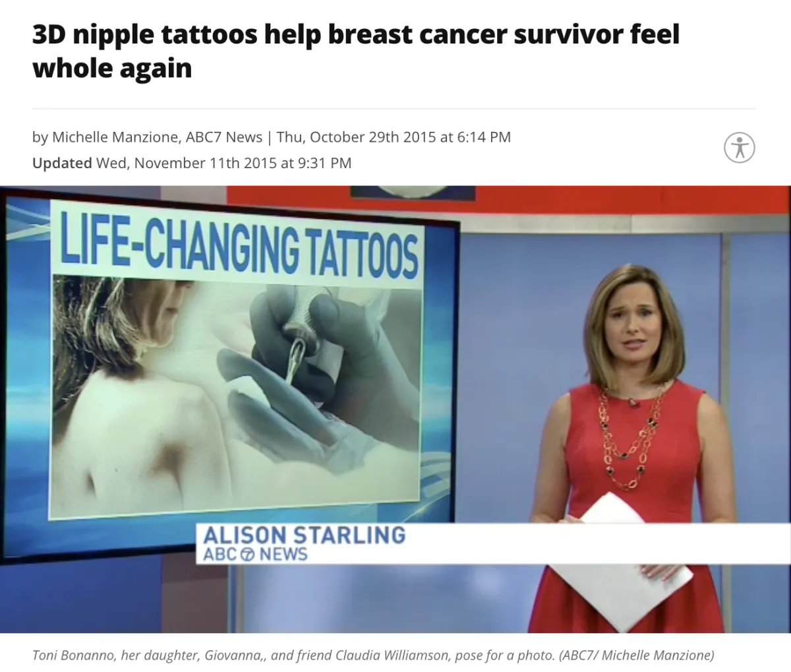The width and height of the screenshot is (791, 672).
Task: Select the 3D nipple tattoos headline
Action: (x=356, y=51)
